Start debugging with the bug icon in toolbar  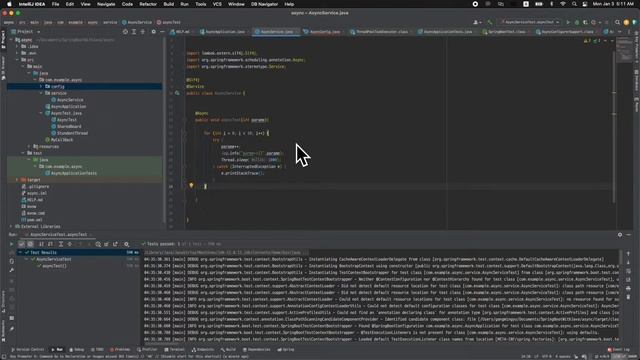pyautogui.click(x=577, y=22)
